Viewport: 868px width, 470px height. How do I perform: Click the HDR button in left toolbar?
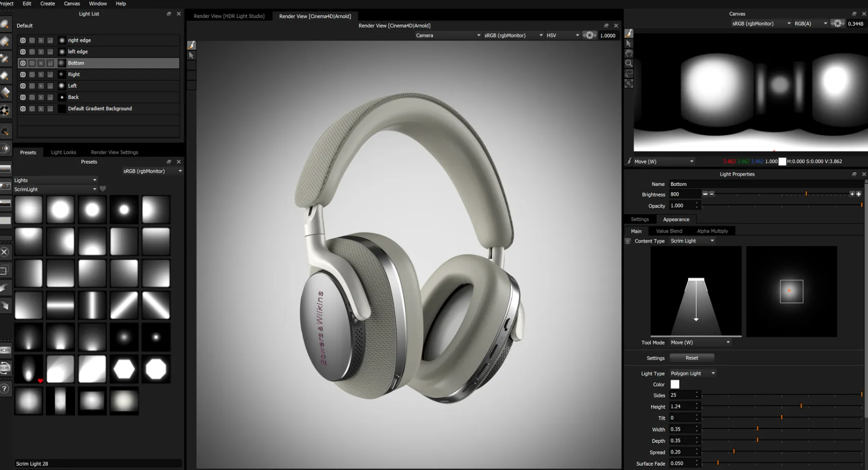click(5, 350)
